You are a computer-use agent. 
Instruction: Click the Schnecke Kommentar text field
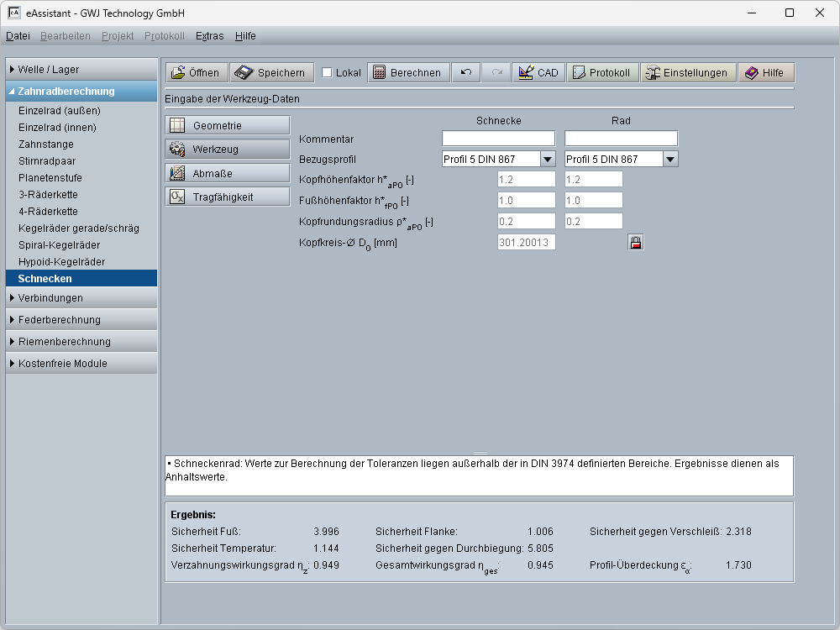(x=498, y=139)
